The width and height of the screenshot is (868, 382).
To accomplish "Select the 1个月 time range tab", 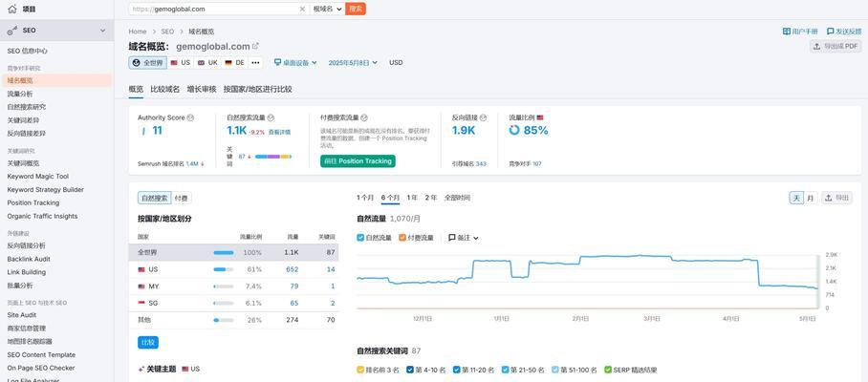I will click(x=365, y=198).
